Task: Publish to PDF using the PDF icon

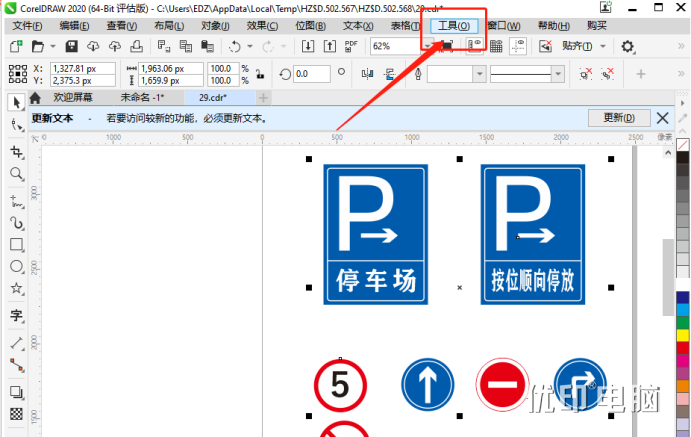Action: (x=351, y=46)
